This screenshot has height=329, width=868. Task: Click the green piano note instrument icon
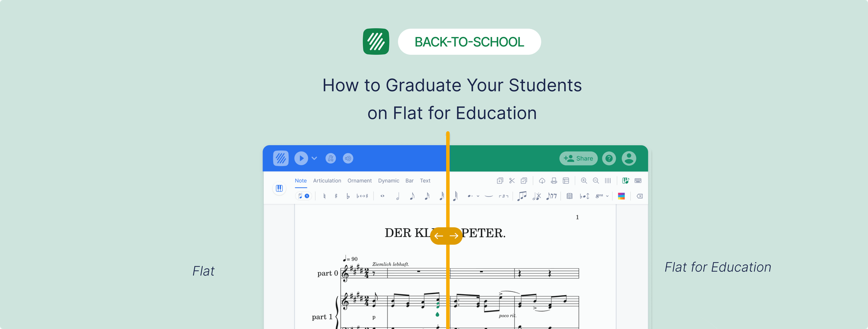coord(625,181)
